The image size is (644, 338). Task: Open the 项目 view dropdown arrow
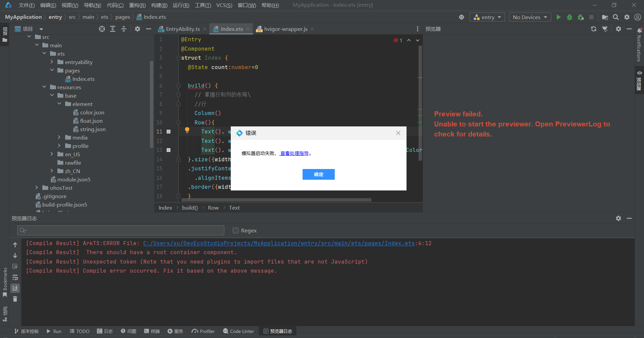point(41,29)
